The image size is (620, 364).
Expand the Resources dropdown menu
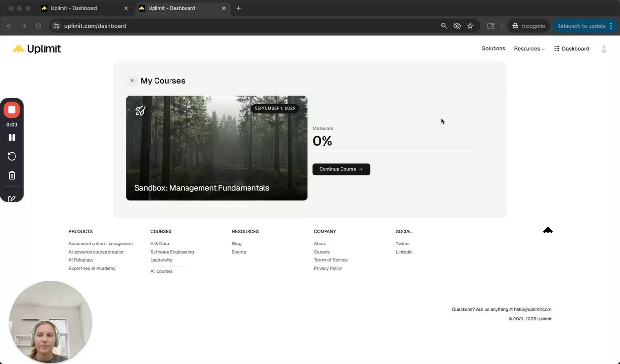529,49
